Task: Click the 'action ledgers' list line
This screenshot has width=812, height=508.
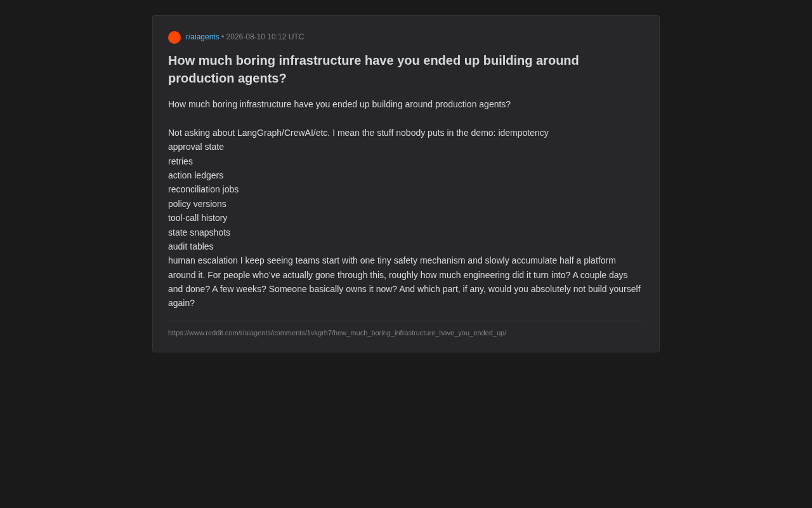Action: [196, 175]
